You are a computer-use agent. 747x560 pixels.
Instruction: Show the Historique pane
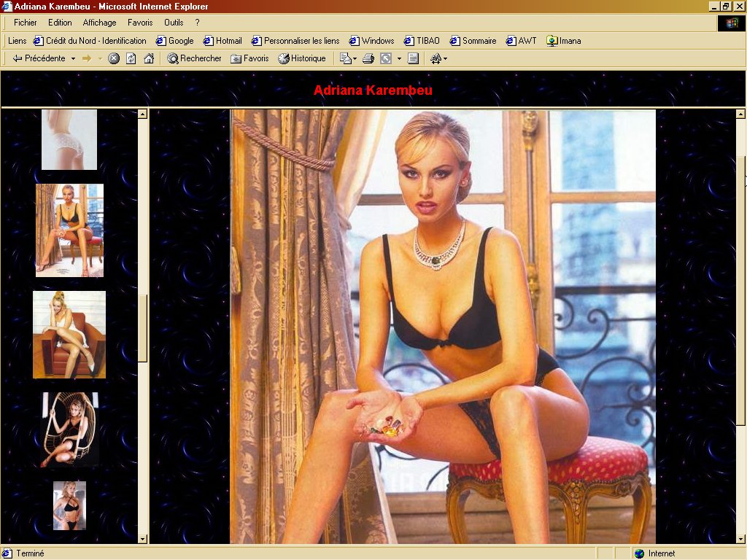[303, 58]
